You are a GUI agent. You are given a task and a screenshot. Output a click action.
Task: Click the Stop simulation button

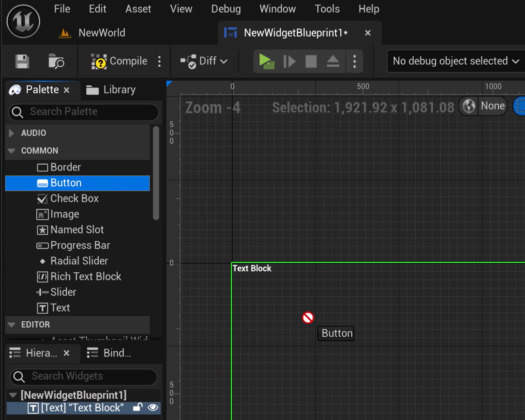coord(311,61)
